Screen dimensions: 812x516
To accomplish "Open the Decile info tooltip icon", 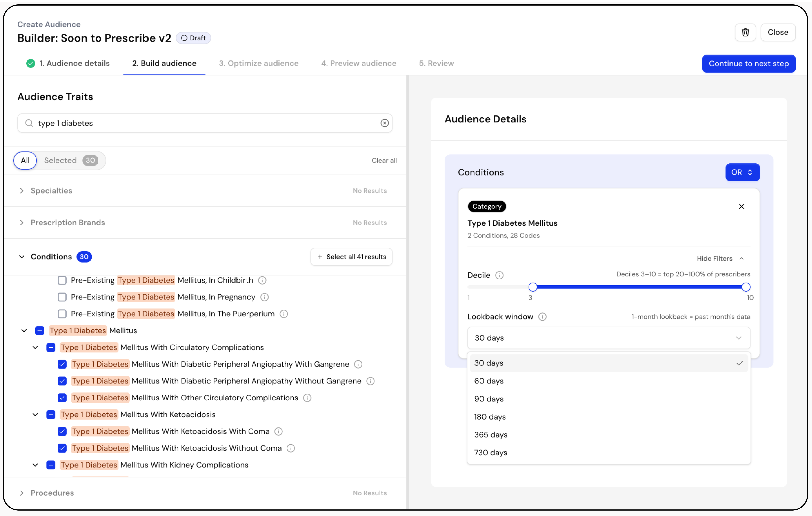I will 499,275.
